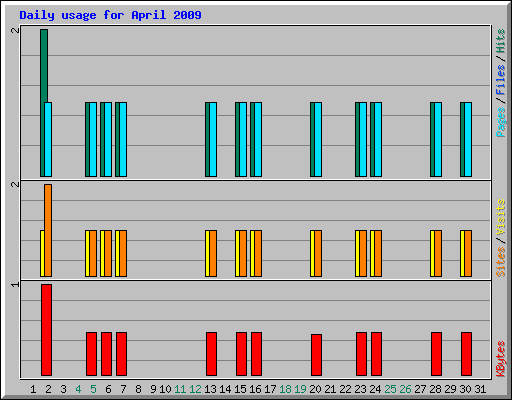512x400 pixels.
Task: Click day label '13' on the axis
Action: pyautogui.click(x=210, y=389)
